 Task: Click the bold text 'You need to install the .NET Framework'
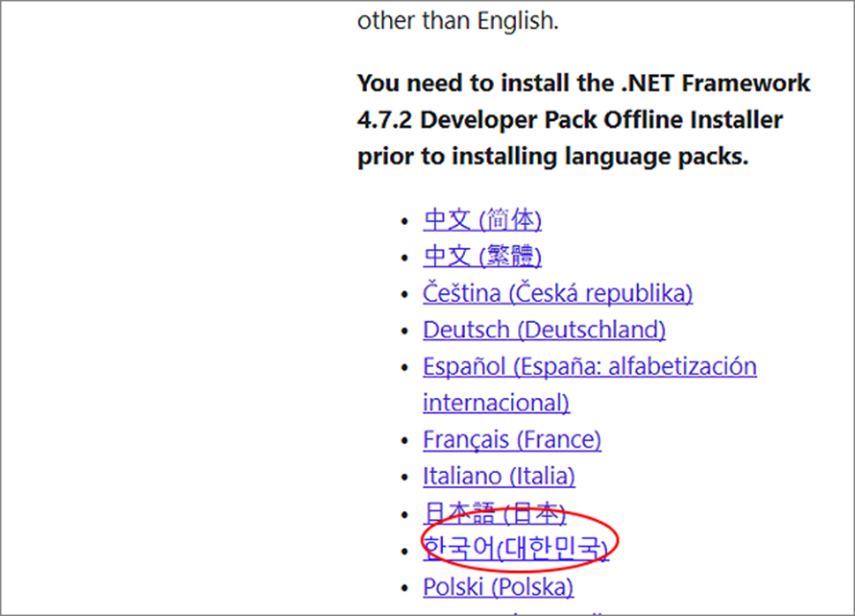click(583, 83)
